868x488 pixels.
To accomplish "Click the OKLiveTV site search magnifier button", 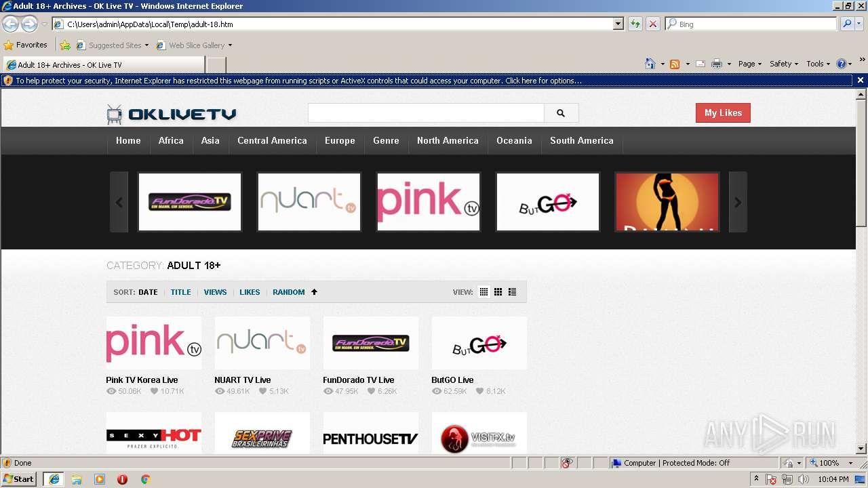I will tap(561, 113).
